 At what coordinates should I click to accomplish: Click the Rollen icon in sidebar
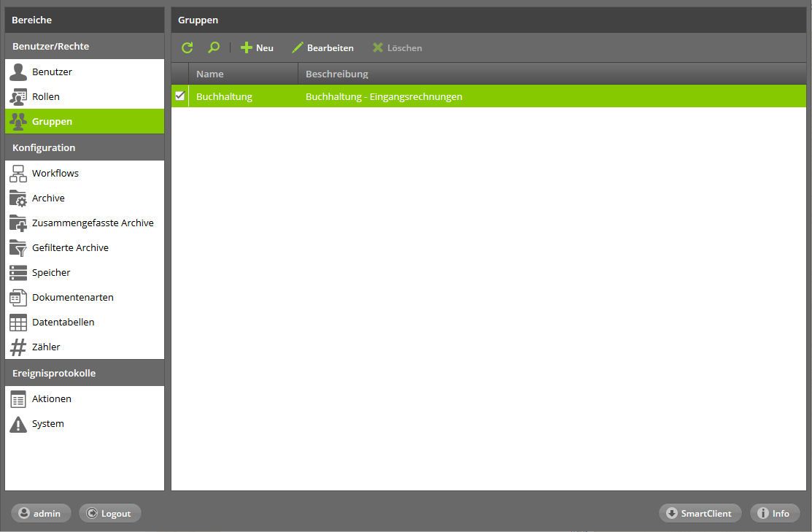coord(18,97)
